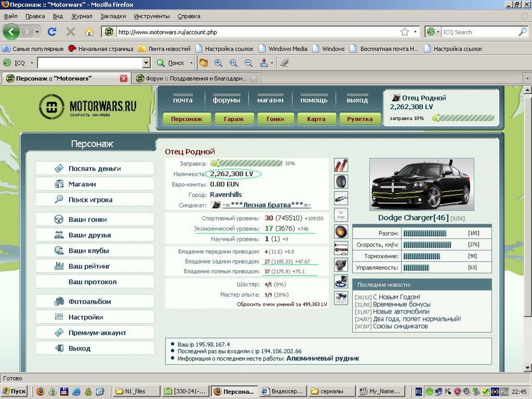Screen dimensions: 532x399
Task: Open the Windows Пуск start button
Action: tap(15, 392)
